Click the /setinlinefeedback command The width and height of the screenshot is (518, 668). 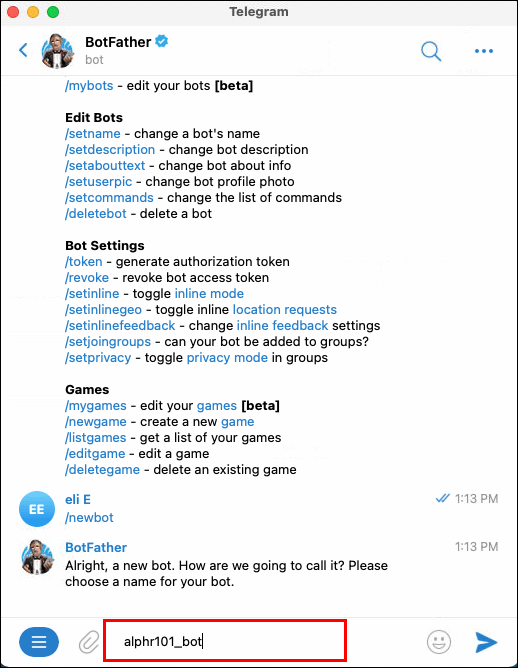pyautogui.click(x=120, y=325)
